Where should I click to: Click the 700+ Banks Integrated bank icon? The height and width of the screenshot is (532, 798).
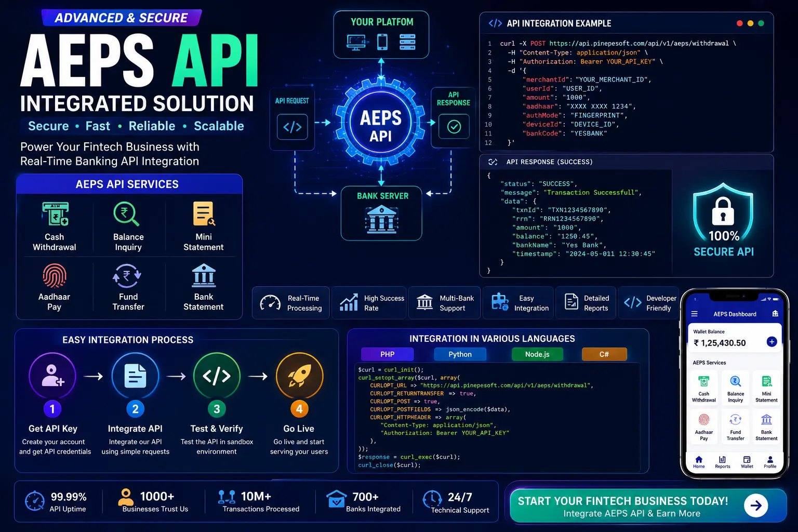336,499
